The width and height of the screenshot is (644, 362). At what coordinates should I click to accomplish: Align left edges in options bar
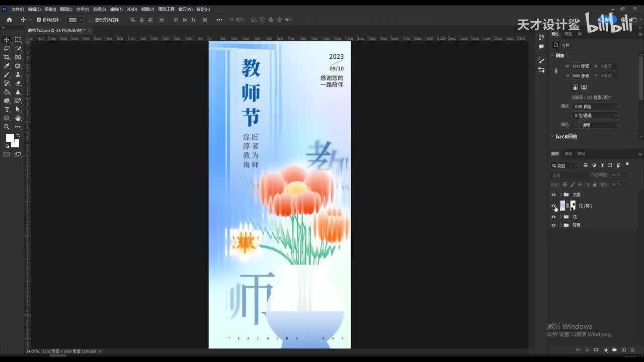click(x=133, y=20)
